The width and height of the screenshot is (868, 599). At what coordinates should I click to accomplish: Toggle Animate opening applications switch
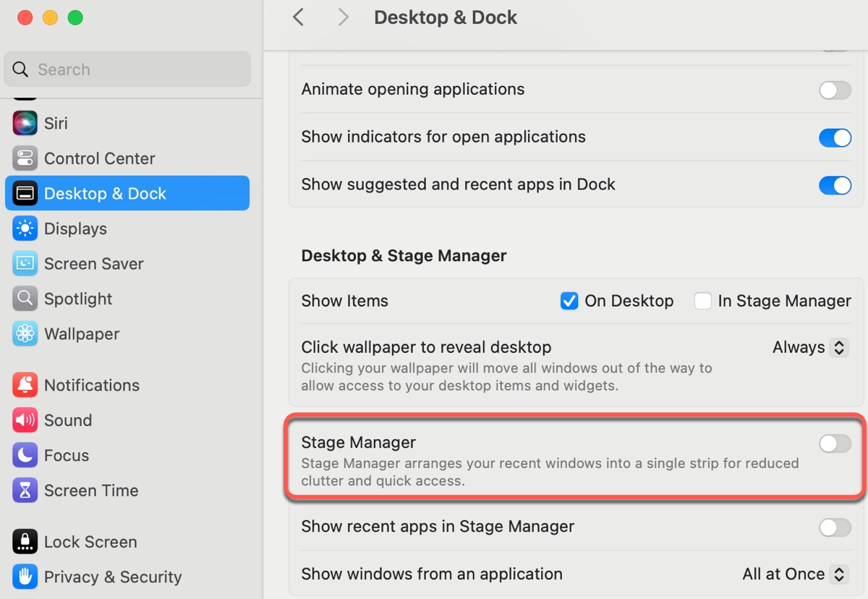[x=835, y=90]
